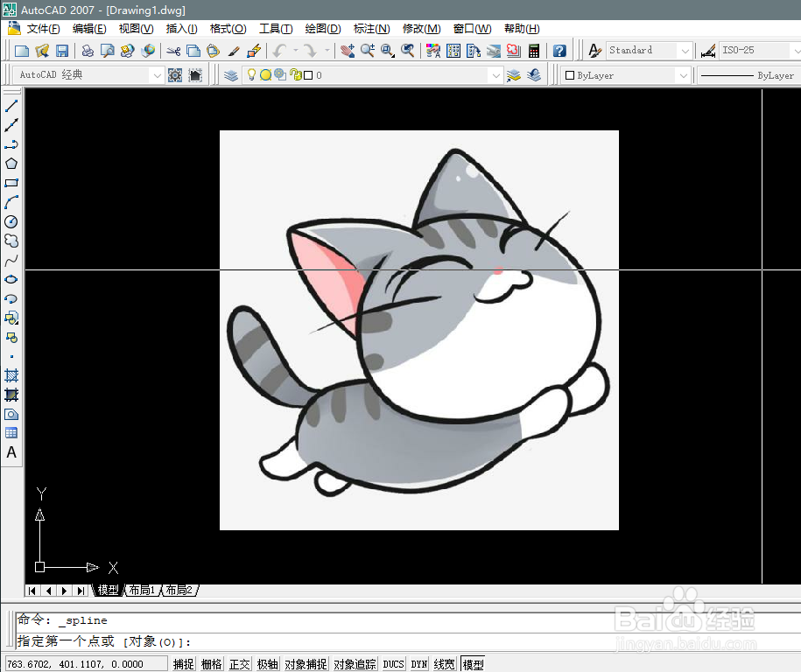
Task: Click the Undo arrow icon
Action: point(280,51)
